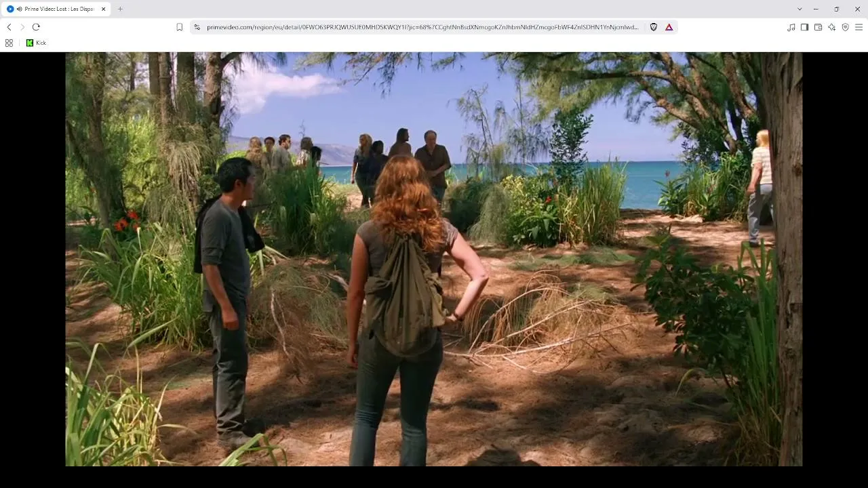View site information for primevideo.com
Viewport: 868px width, 488px height.
(x=197, y=27)
